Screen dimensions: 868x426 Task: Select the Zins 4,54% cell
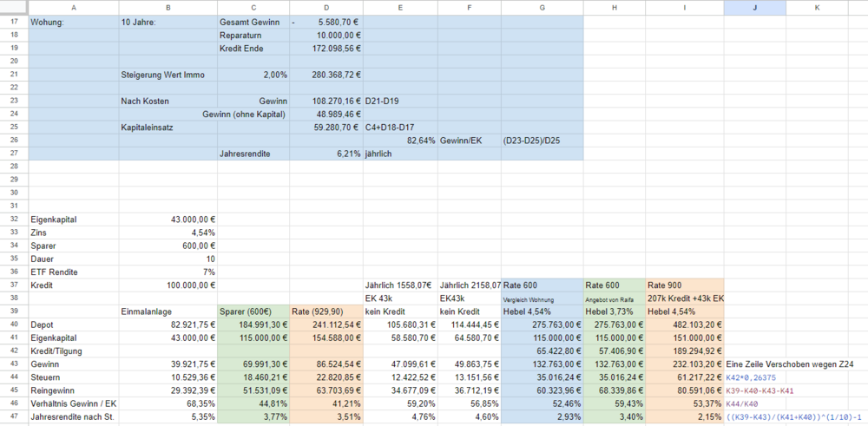tap(168, 233)
